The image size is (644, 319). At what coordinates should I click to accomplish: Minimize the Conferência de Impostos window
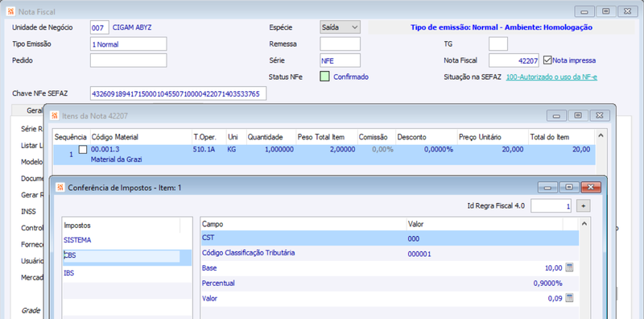(x=548, y=188)
